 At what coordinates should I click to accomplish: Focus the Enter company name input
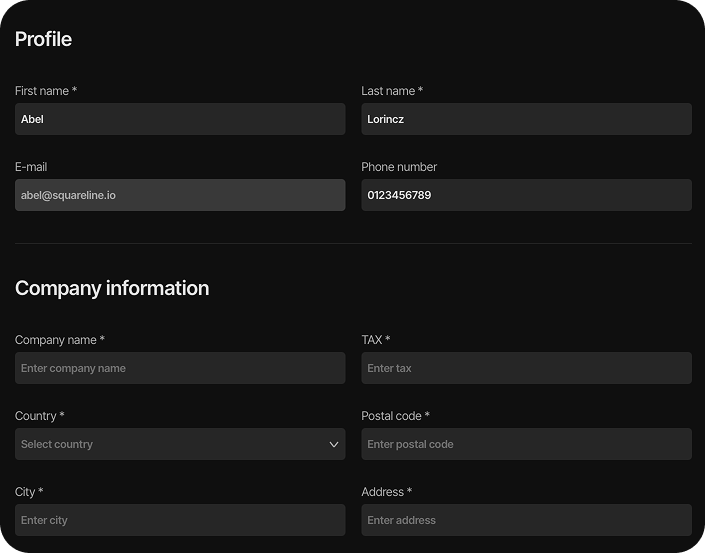(180, 368)
